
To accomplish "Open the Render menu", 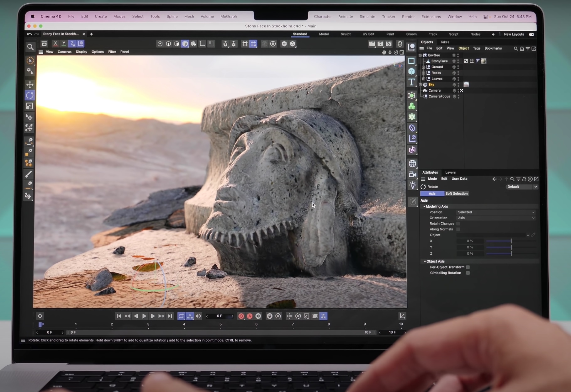I will (x=408, y=17).
